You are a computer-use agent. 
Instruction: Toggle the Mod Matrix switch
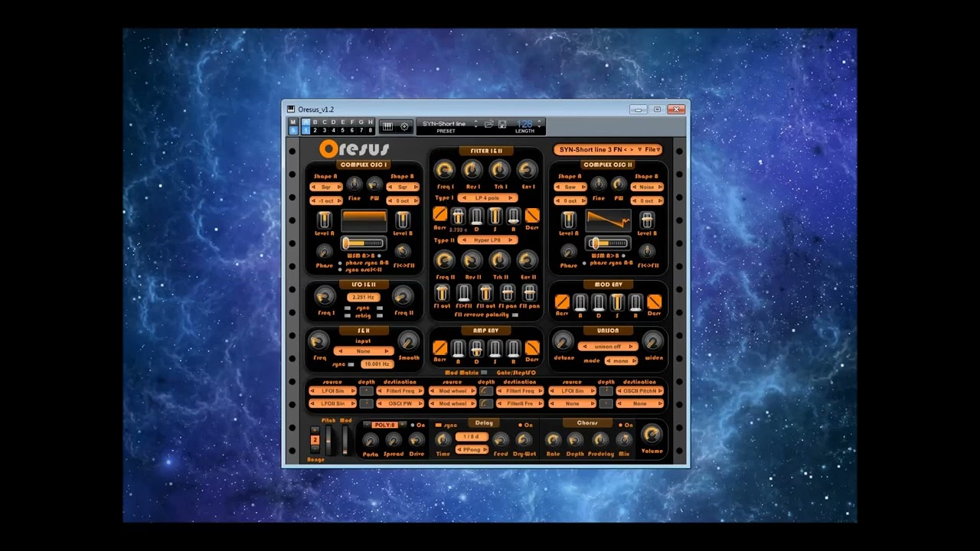484,373
